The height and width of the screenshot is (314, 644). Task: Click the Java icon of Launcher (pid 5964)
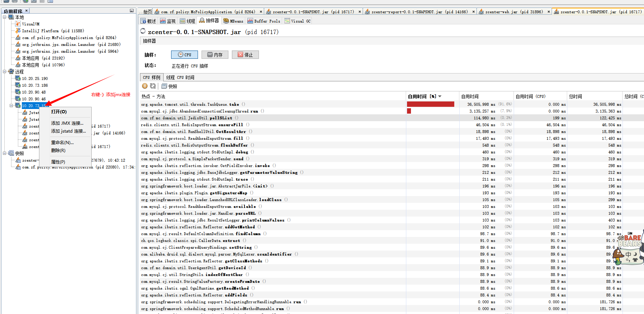click(x=18, y=51)
